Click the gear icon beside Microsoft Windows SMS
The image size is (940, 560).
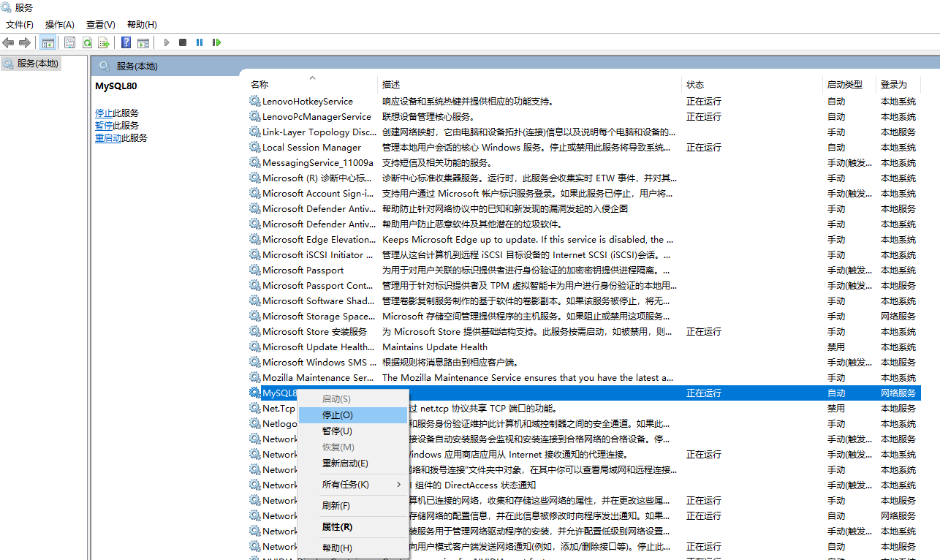[x=254, y=362]
